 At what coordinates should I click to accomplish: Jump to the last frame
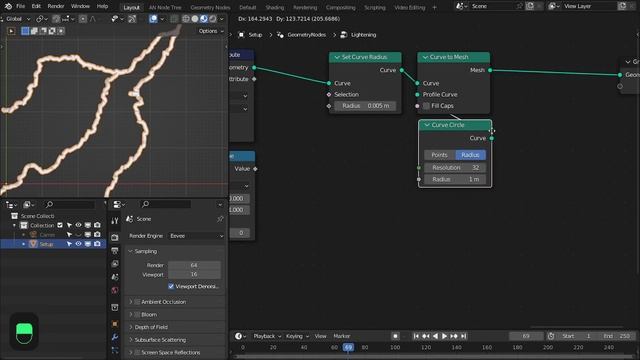point(463,336)
